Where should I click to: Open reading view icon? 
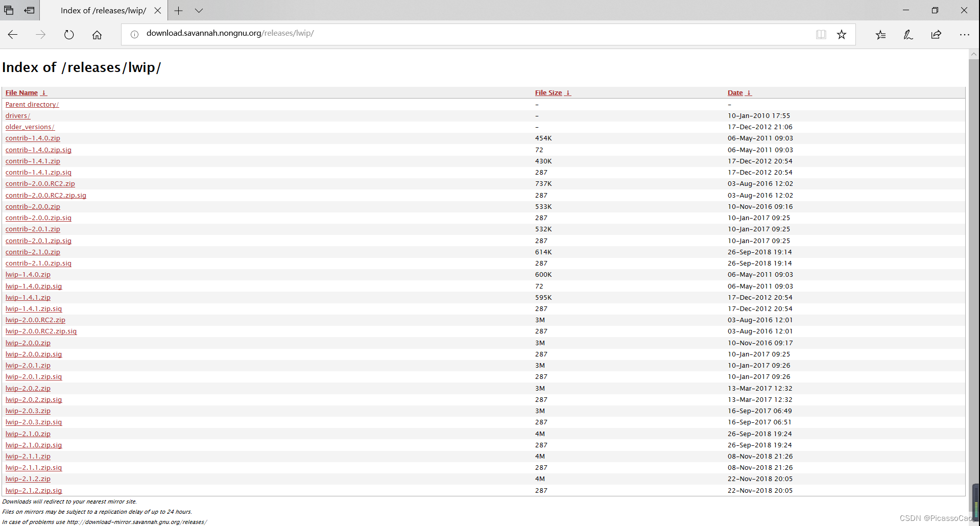(x=821, y=34)
